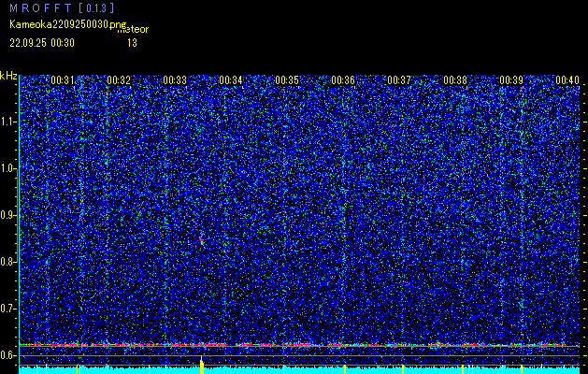The image size is (588, 374).
Task: Click the 00:34 time label
Action: pos(231,80)
